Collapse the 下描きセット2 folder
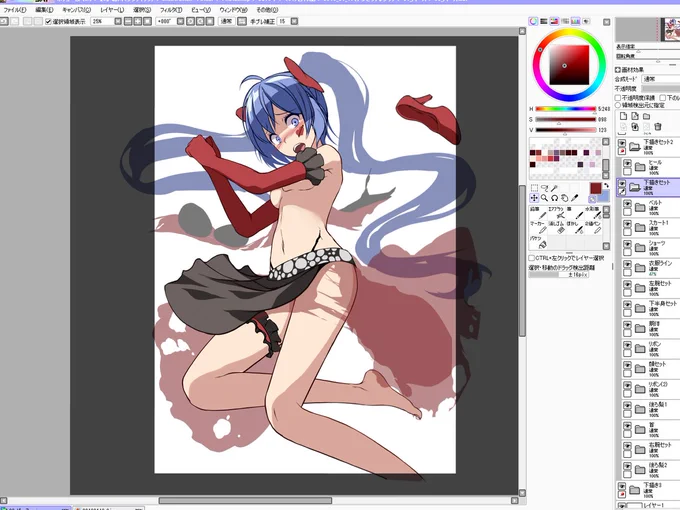680x510 pixels. click(634, 147)
